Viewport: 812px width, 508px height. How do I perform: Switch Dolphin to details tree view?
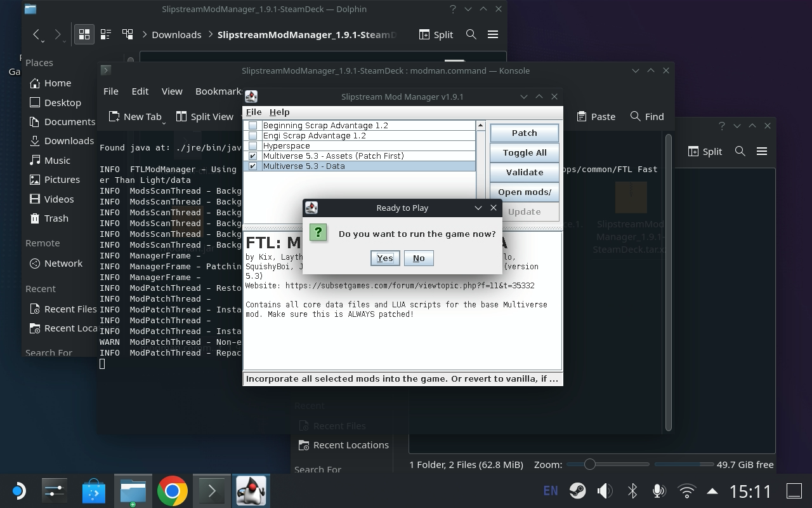point(128,34)
